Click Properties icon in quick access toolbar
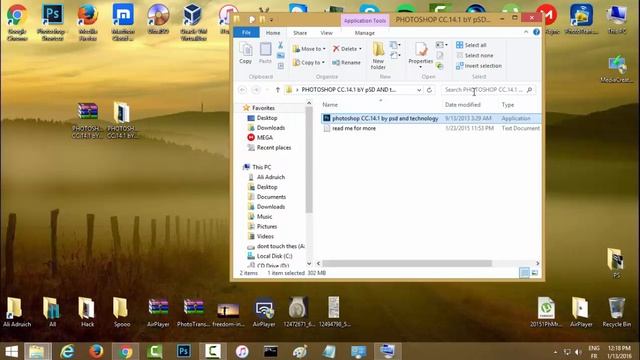The height and width of the screenshot is (360, 640). (252, 19)
